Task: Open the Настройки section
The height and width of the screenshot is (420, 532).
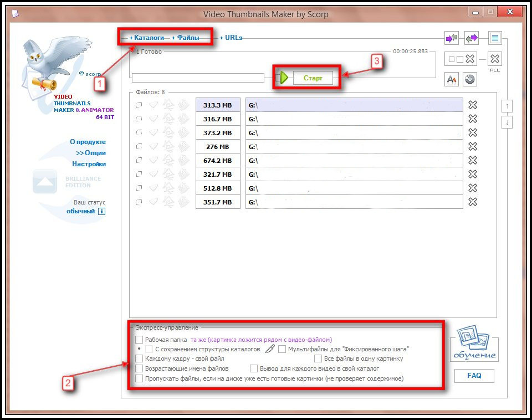Action: coord(89,164)
